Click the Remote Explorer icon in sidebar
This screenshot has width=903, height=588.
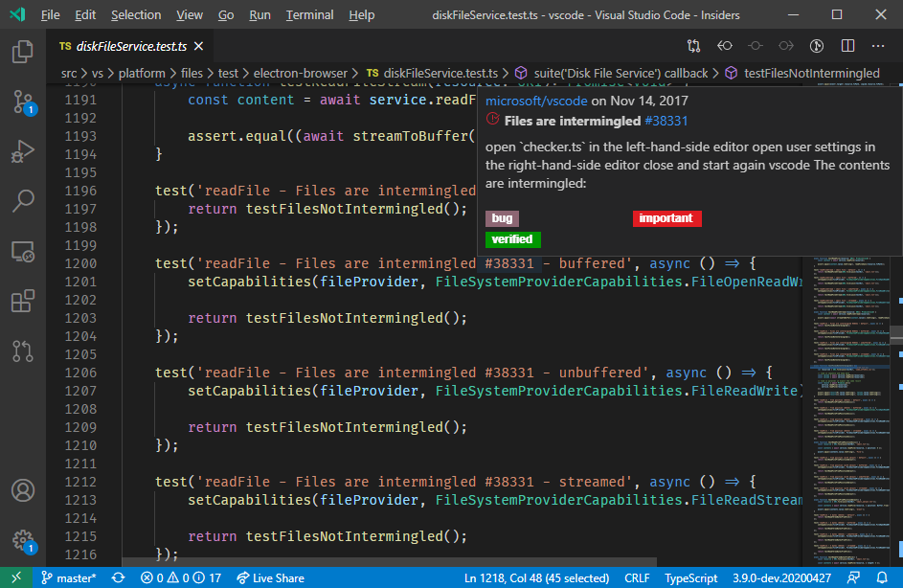22,251
